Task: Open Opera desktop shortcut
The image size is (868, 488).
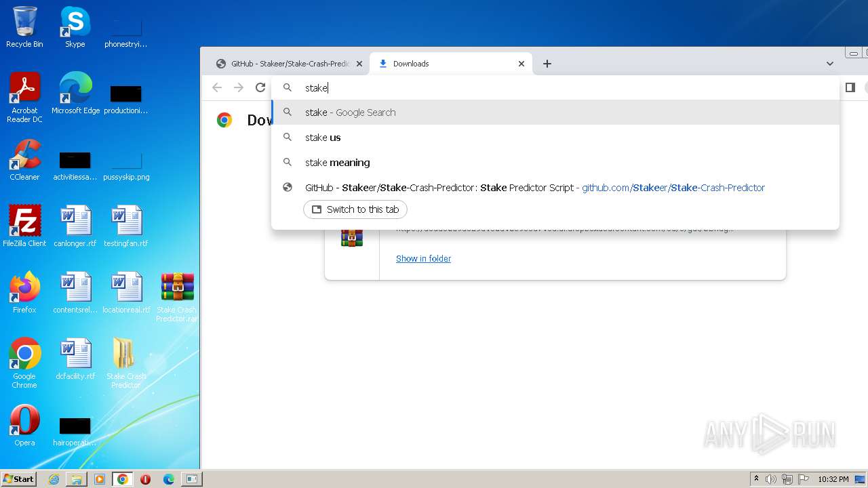Action: point(24,426)
